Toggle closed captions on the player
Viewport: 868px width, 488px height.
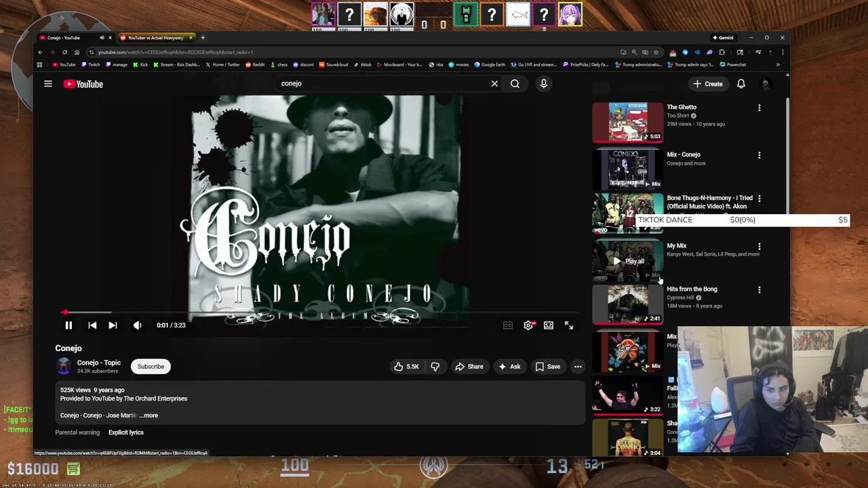(x=508, y=325)
